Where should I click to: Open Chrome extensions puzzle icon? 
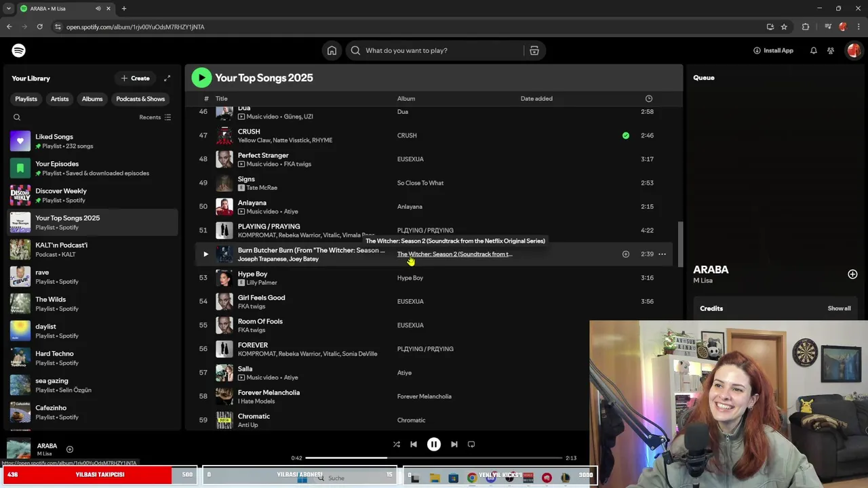(806, 26)
